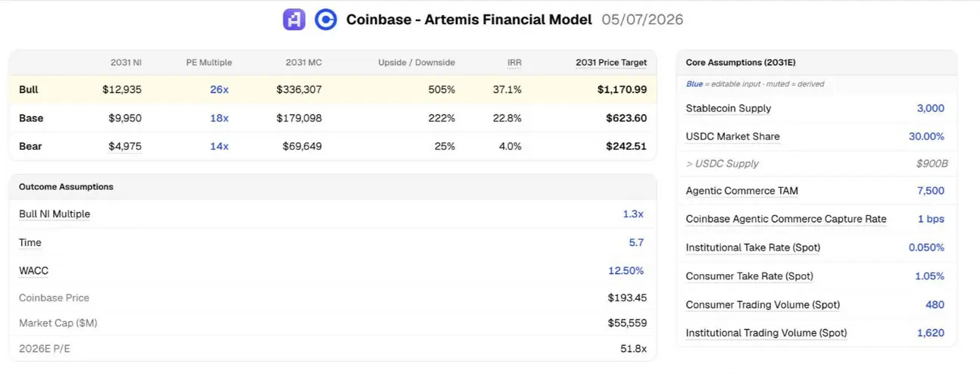The height and width of the screenshot is (374, 980).
Task: Click Bull price target $1,170.99
Action: pyautogui.click(x=622, y=89)
